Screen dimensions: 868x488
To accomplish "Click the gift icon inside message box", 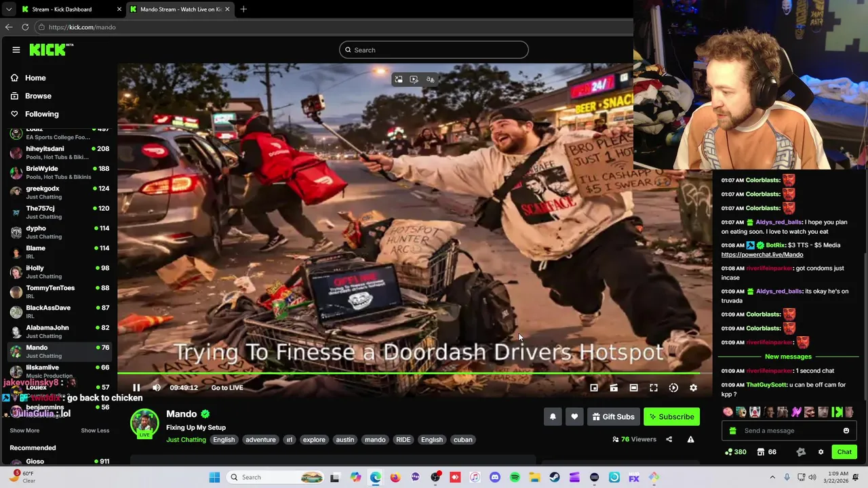I will 732,430.
